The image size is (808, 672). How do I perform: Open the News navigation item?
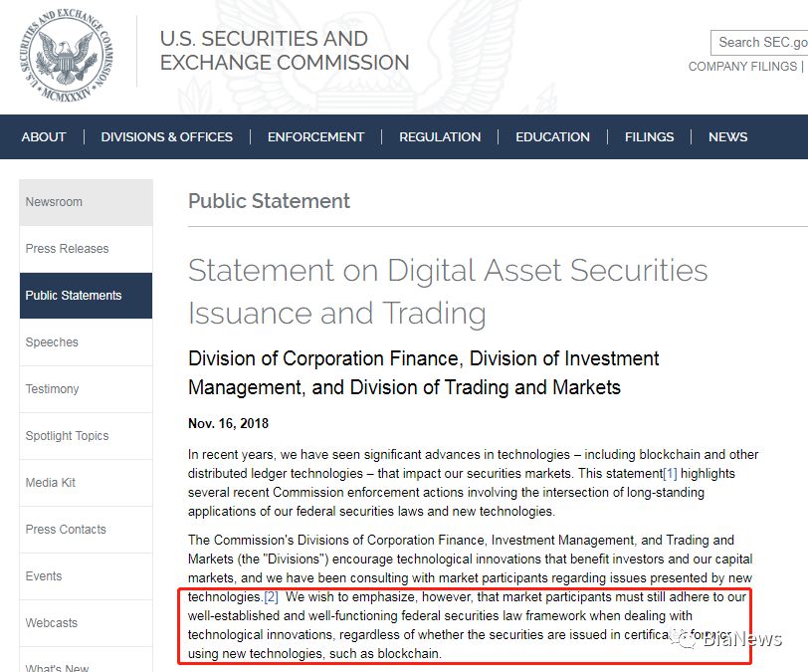coord(727,137)
